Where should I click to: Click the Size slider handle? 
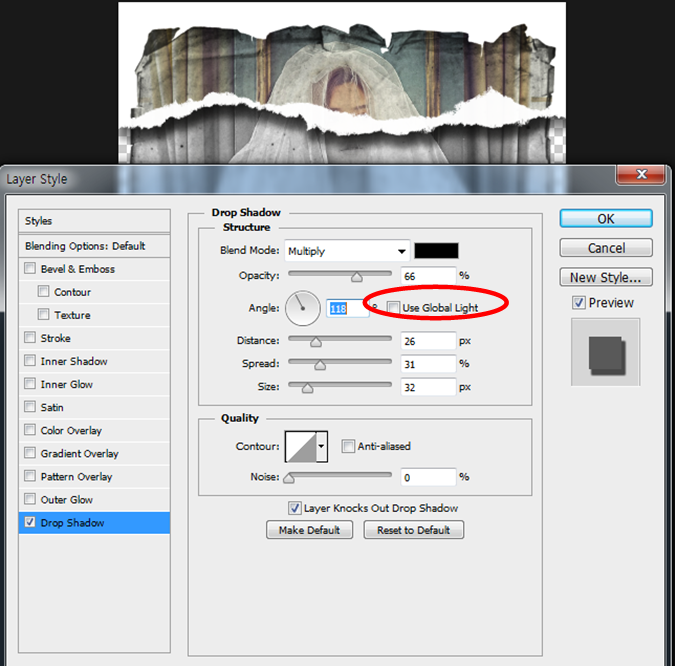pyautogui.click(x=307, y=388)
